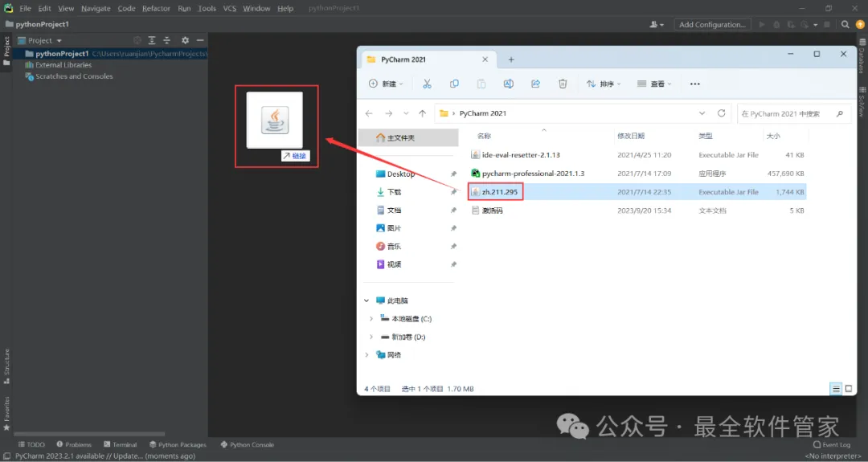Open recent locations chevron dropdown
Image resolution: width=868 pixels, height=462 pixels.
[406, 113]
